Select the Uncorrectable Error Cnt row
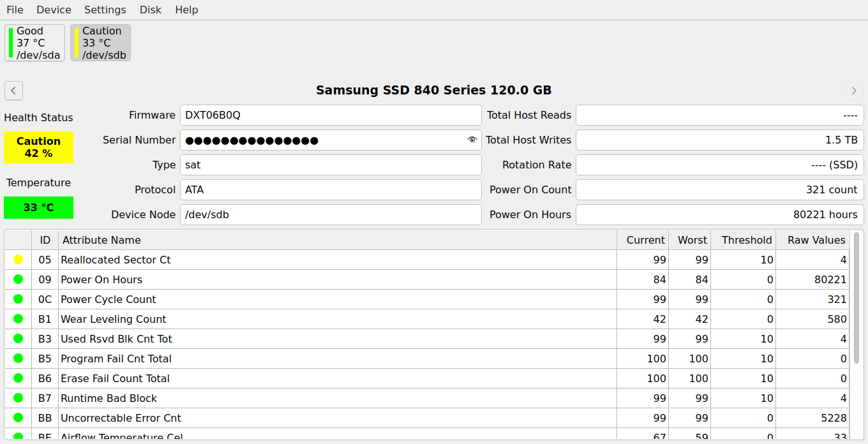This screenshot has height=444, width=868. pos(255,418)
